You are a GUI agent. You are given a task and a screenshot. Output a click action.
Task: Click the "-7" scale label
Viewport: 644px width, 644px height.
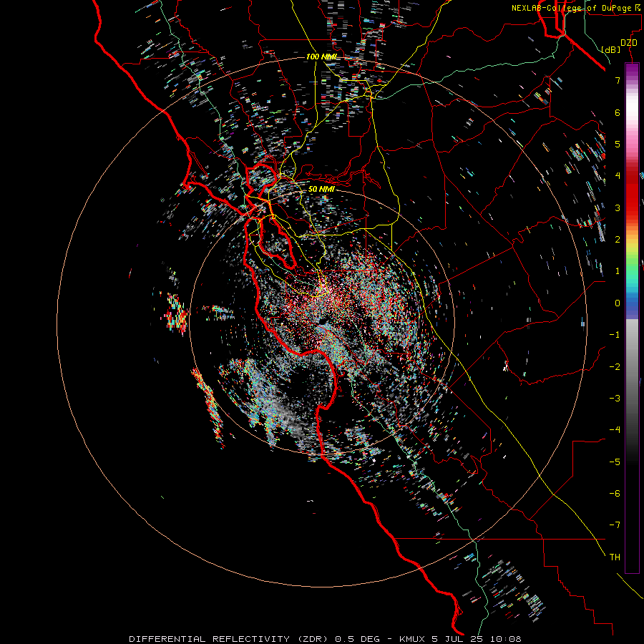[x=615, y=525]
